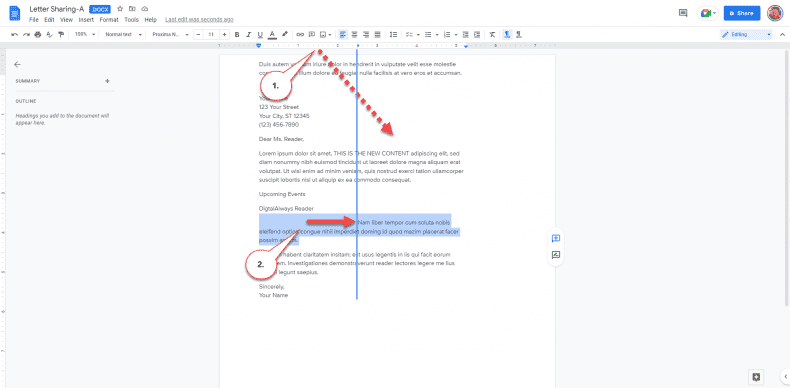Click the Add comment toolbar icon

pos(312,34)
